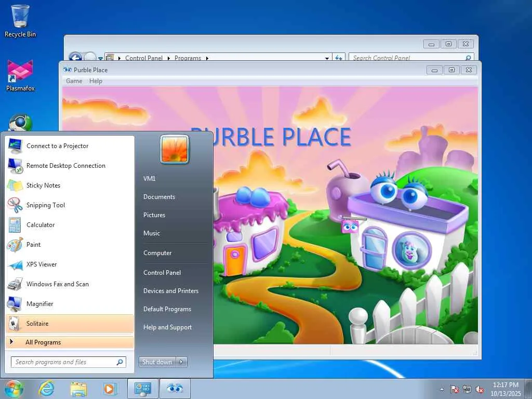Focus Search programs and files box
This screenshot has width=532, height=399.
(x=69, y=362)
